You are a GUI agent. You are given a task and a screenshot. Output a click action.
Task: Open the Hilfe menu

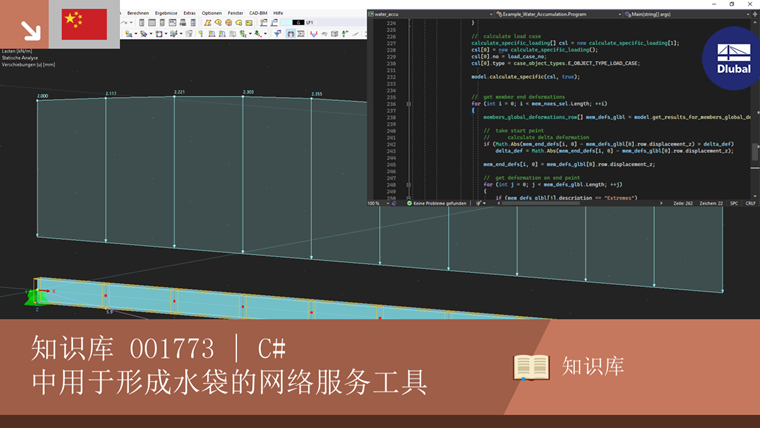[278, 13]
